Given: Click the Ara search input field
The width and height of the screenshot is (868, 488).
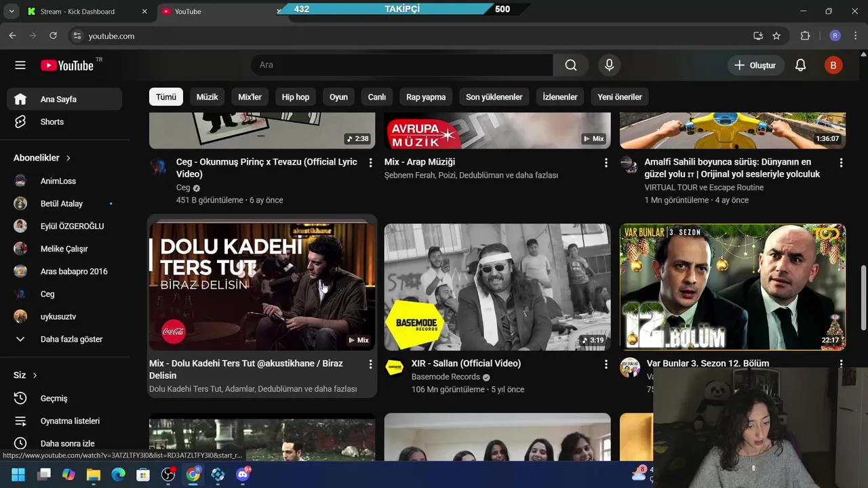Looking at the screenshot, I should click(x=402, y=65).
